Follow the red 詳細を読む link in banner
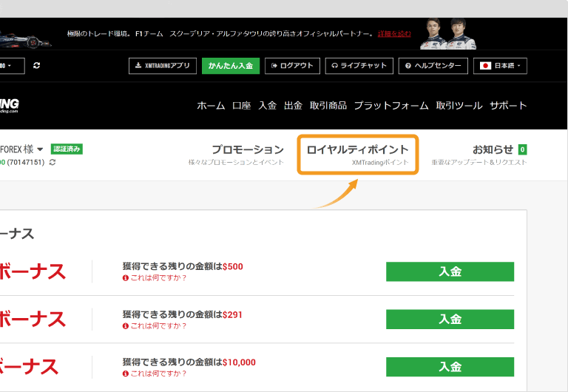 [x=394, y=34]
